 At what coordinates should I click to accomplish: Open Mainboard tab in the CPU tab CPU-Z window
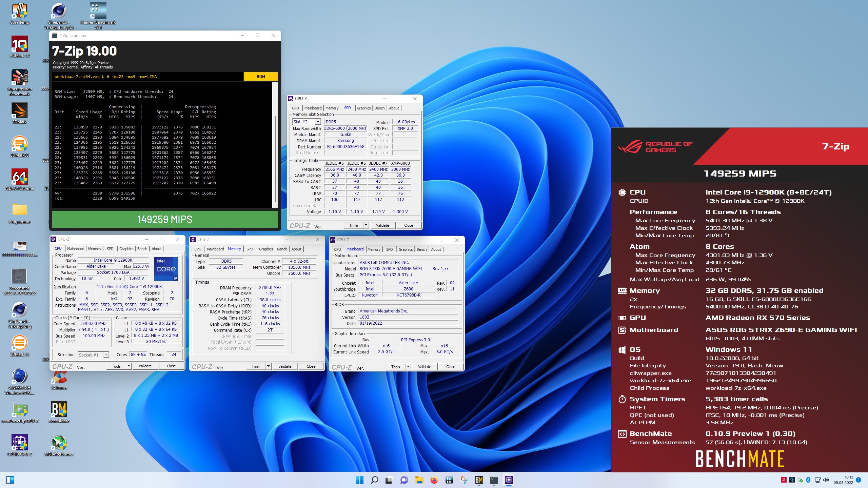click(x=75, y=249)
